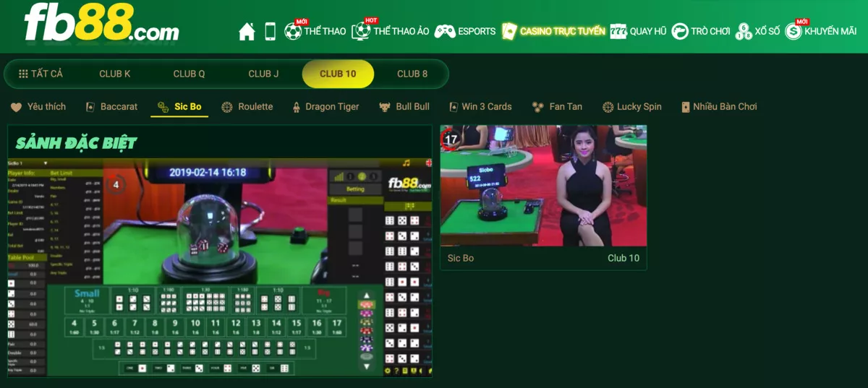
Task: Place a bet on Big
Action: pyautogui.click(x=323, y=301)
